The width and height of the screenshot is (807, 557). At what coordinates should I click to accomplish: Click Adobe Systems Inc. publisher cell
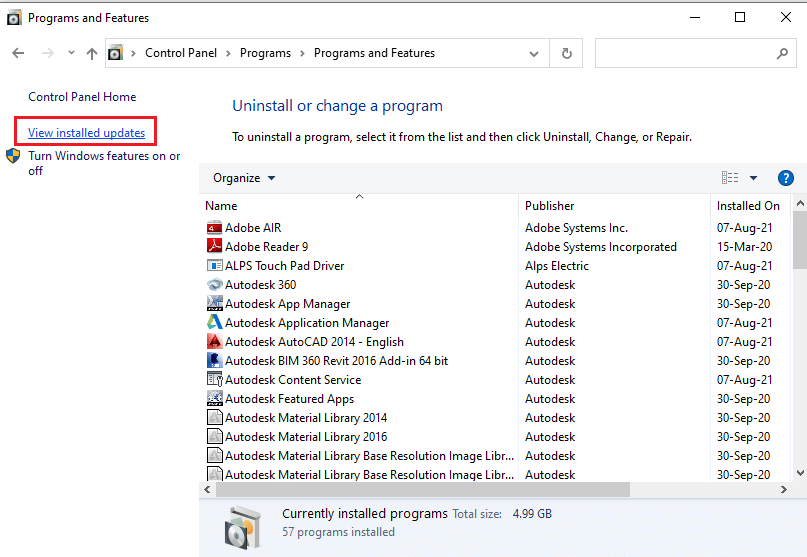click(x=576, y=228)
